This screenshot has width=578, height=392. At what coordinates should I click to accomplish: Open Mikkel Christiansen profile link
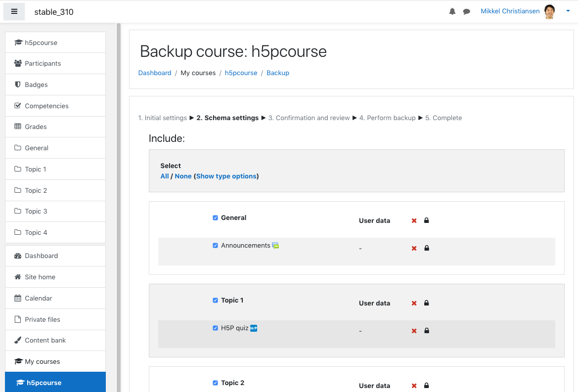(510, 11)
